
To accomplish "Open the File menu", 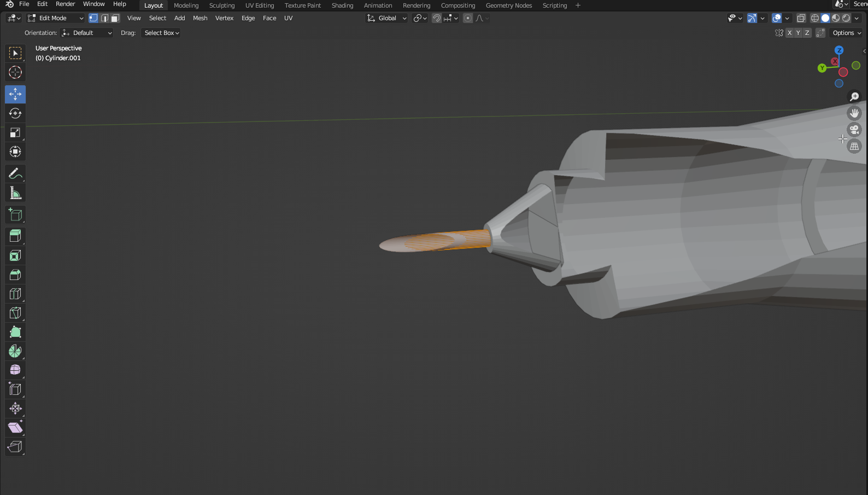I will tap(24, 4).
